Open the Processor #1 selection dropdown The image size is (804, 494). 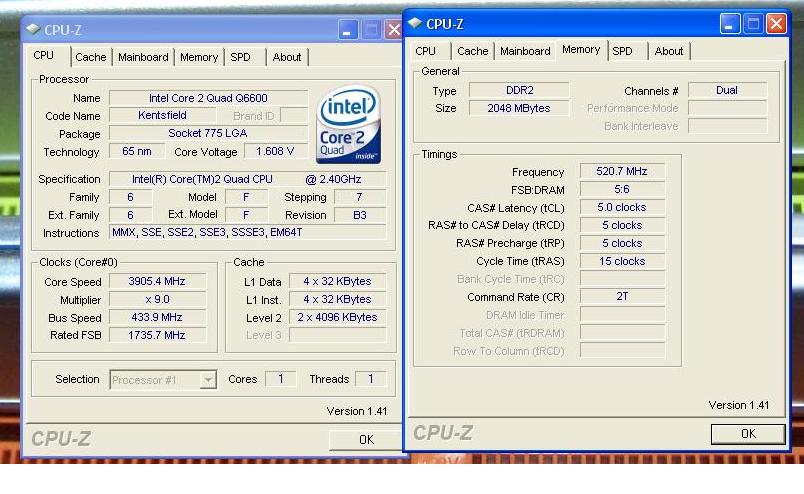(x=208, y=380)
